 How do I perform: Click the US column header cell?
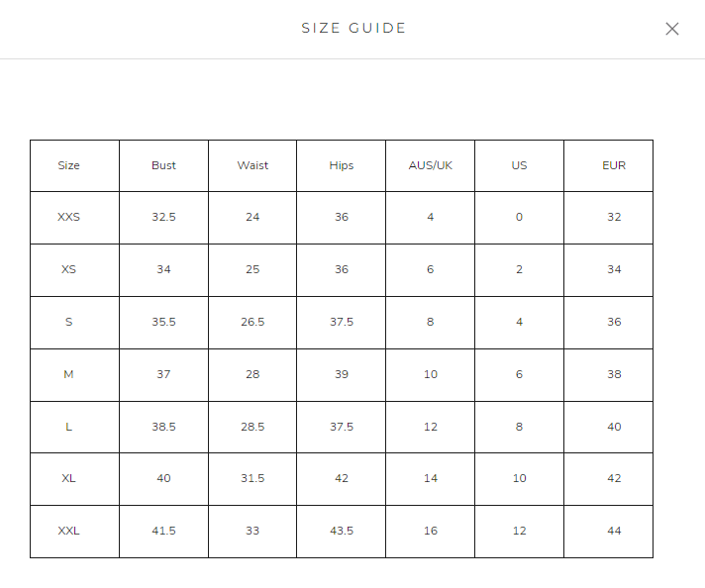pyautogui.click(x=519, y=165)
